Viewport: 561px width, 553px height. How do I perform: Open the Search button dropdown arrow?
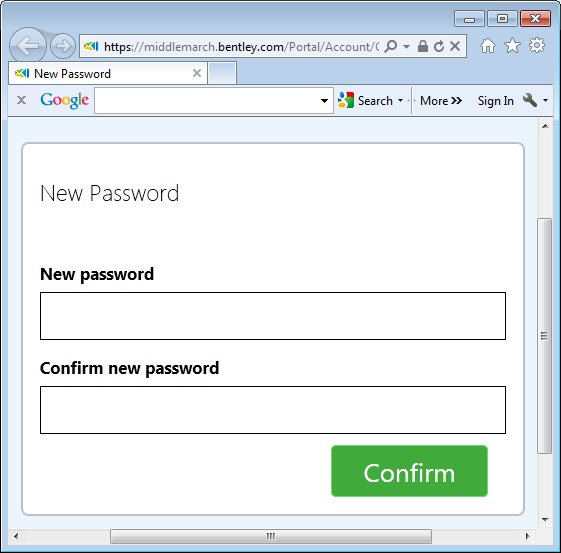pos(400,101)
